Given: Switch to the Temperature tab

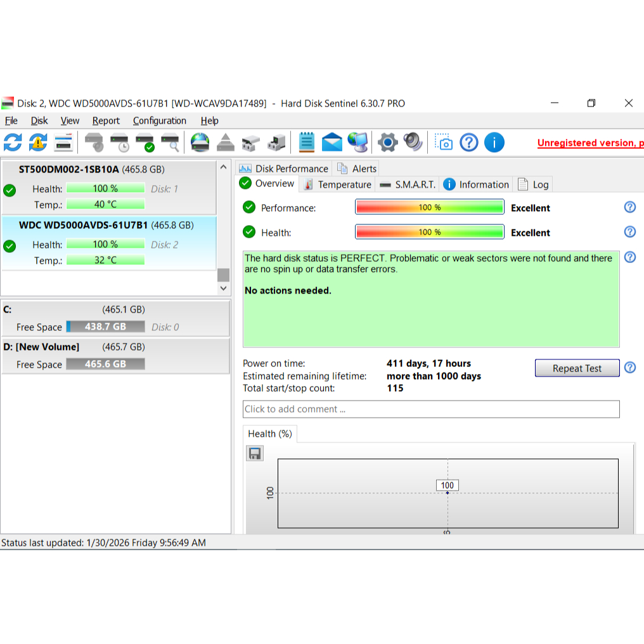Looking at the screenshot, I should coord(337,184).
